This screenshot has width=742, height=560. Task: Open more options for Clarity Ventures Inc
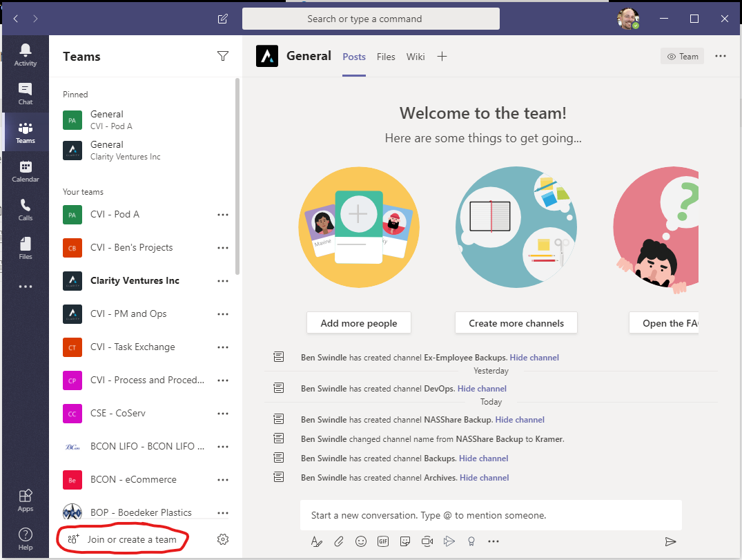click(223, 281)
